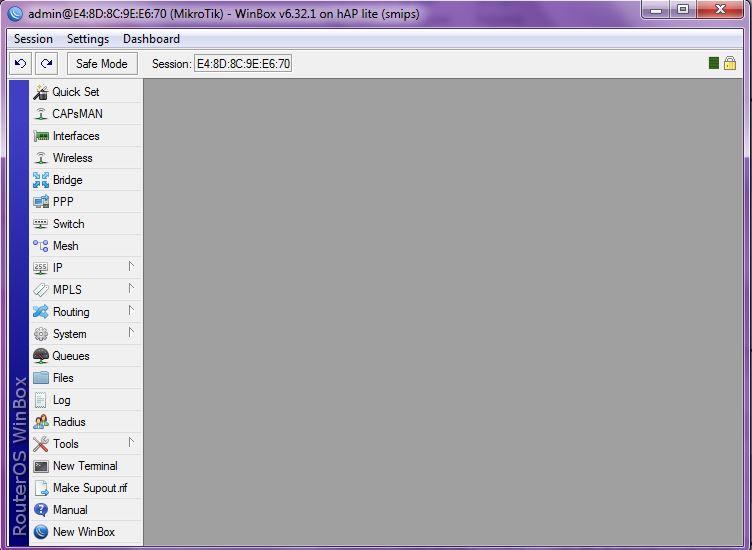Open the Mesh nodes icon

(x=41, y=246)
